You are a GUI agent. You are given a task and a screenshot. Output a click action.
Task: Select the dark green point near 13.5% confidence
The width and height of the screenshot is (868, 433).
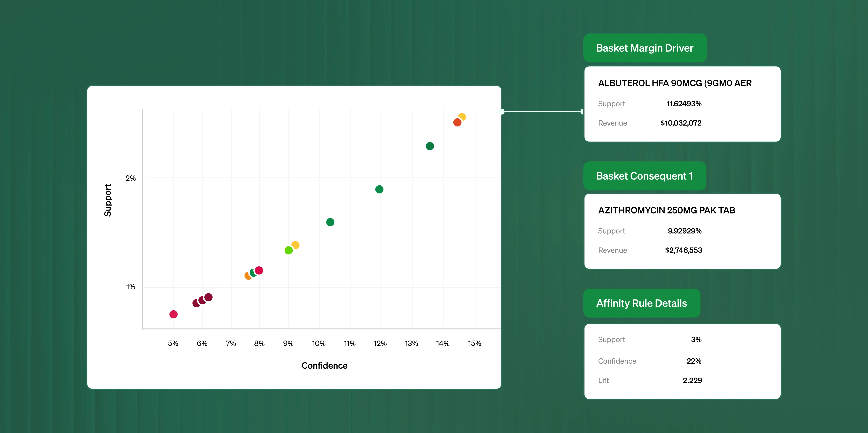click(x=430, y=146)
